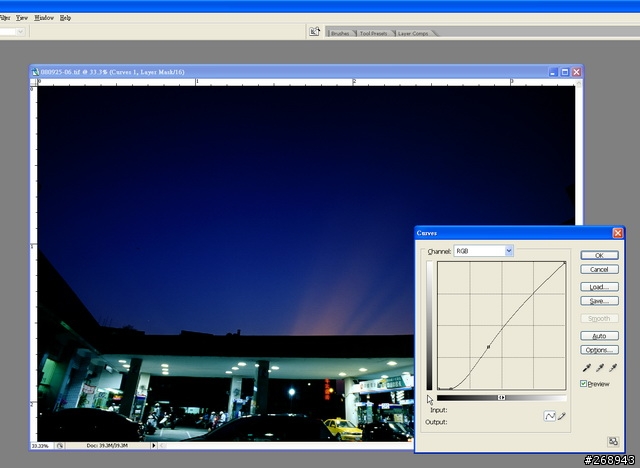Click the Options... button
640x468 pixels.
[599, 350]
